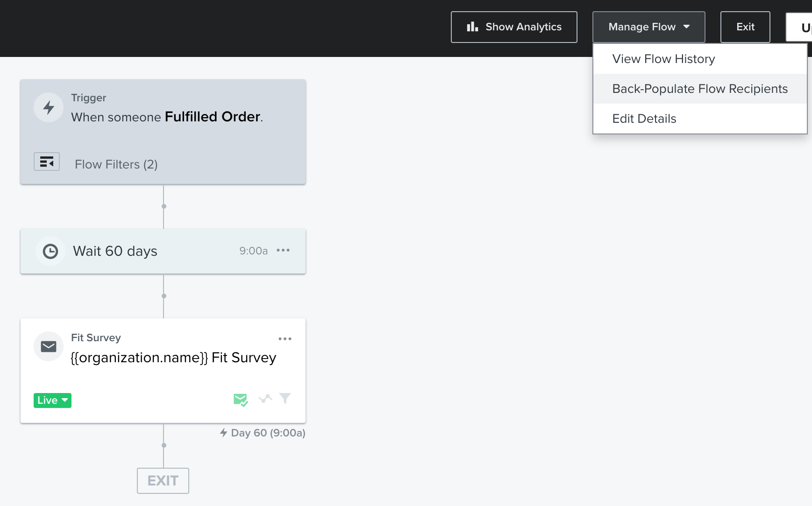
Task: Collapse the Manage Flow dropdown
Action: 649,27
